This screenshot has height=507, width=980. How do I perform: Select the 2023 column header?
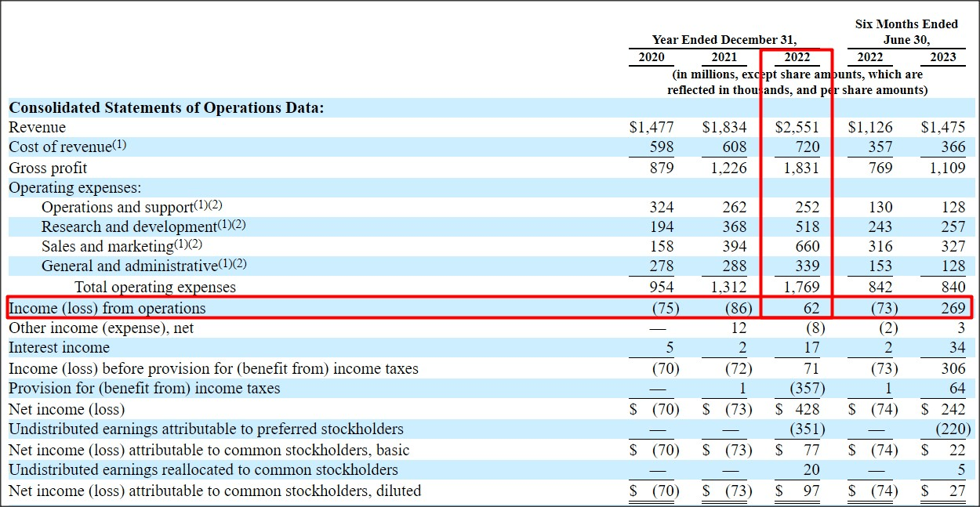pyautogui.click(x=943, y=56)
